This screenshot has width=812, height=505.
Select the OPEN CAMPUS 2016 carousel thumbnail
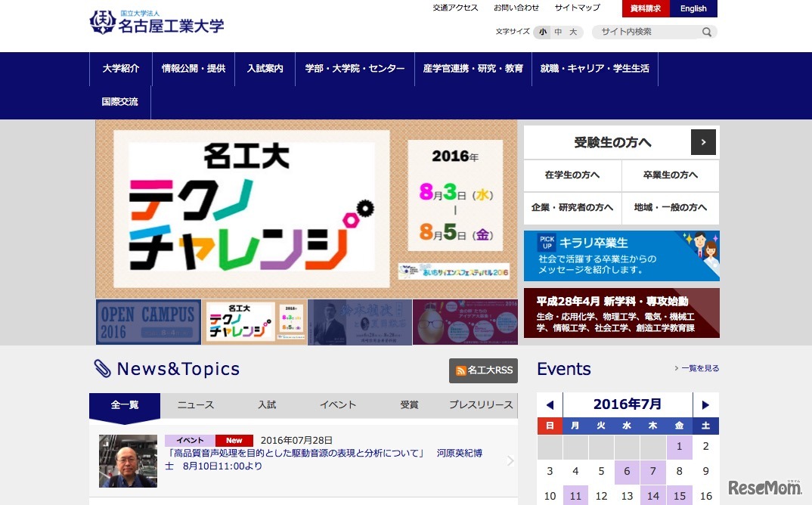148,321
